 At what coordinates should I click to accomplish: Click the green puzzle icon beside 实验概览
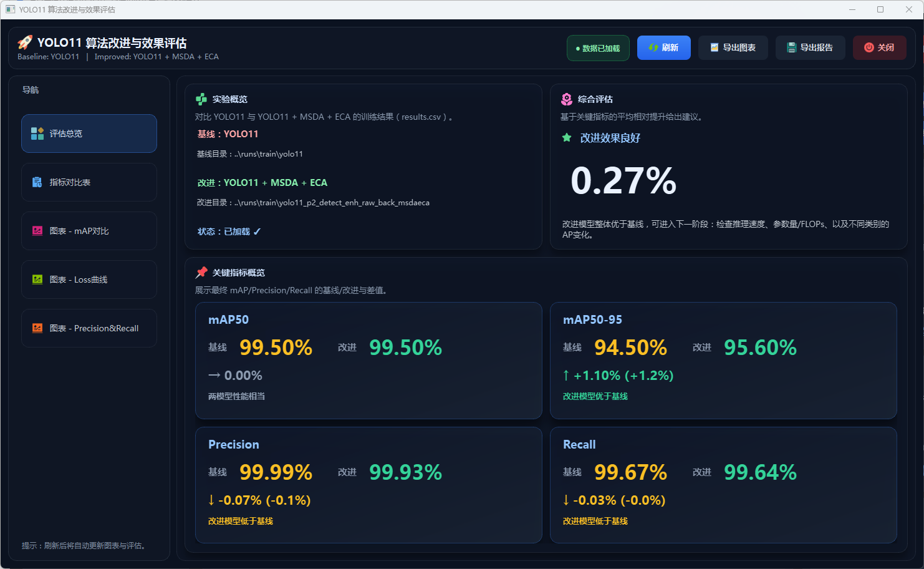point(201,99)
